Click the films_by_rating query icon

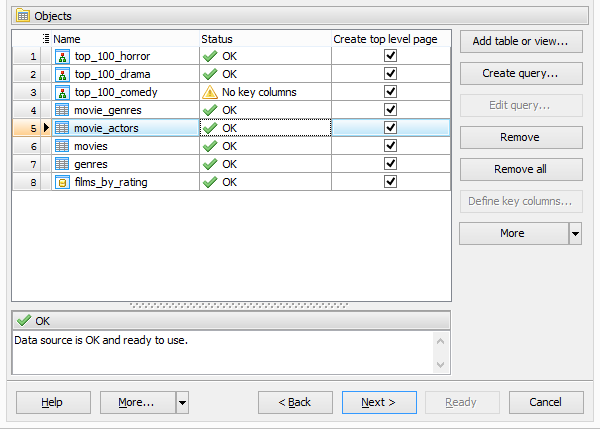62,182
